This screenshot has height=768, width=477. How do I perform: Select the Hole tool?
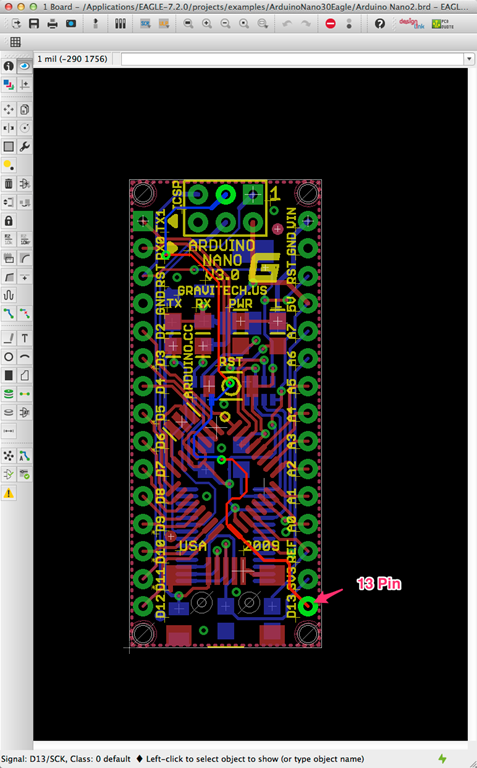point(9,412)
